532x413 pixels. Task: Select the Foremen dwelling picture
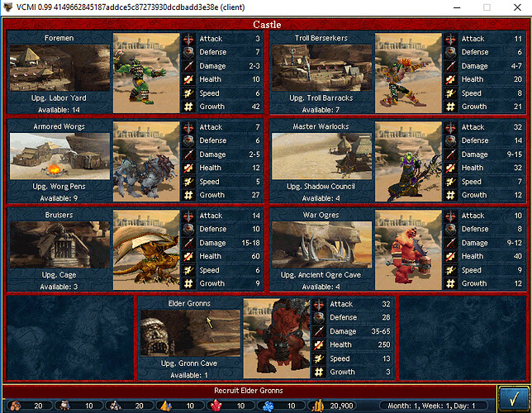[x=59, y=68]
